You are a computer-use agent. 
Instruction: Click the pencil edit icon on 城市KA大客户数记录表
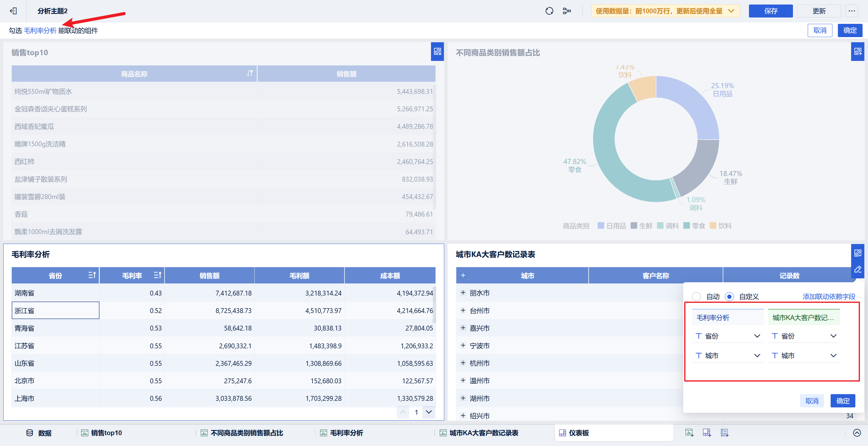click(x=857, y=269)
